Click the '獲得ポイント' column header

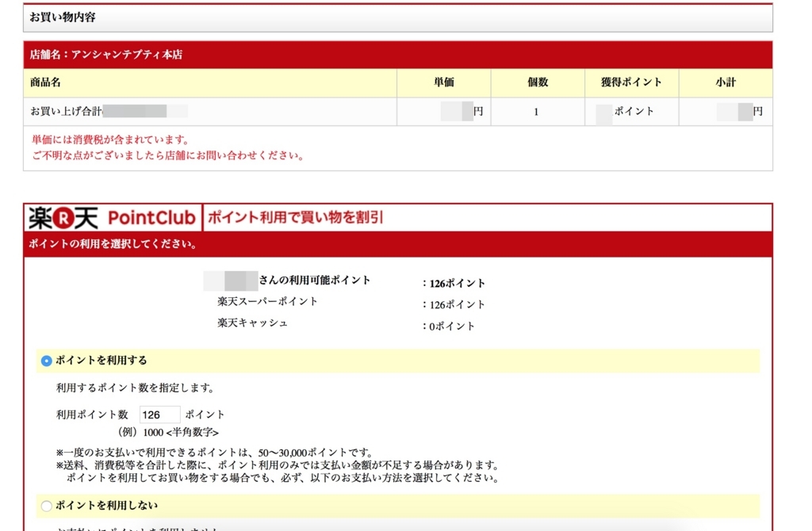(x=631, y=82)
